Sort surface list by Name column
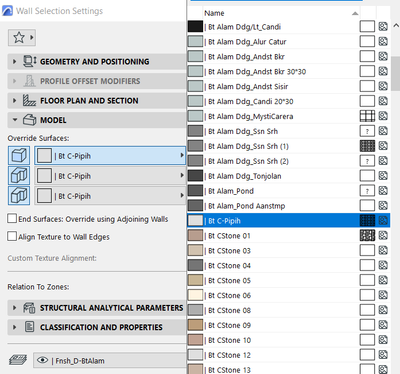Image resolution: width=400 pixels, height=374 pixels. [281, 13]
